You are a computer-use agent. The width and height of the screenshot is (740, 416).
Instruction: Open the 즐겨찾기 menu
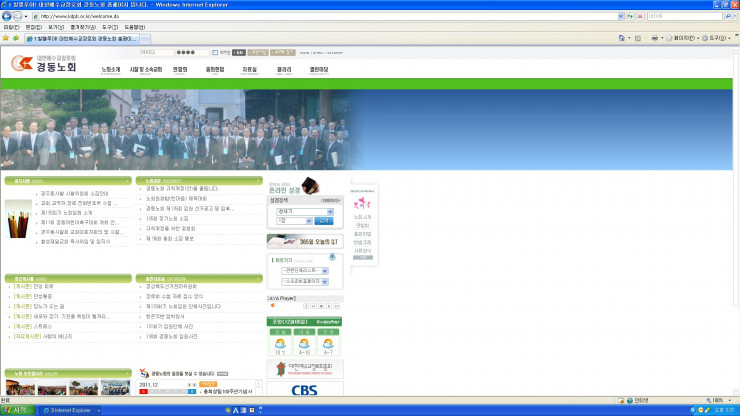[83, 27]
